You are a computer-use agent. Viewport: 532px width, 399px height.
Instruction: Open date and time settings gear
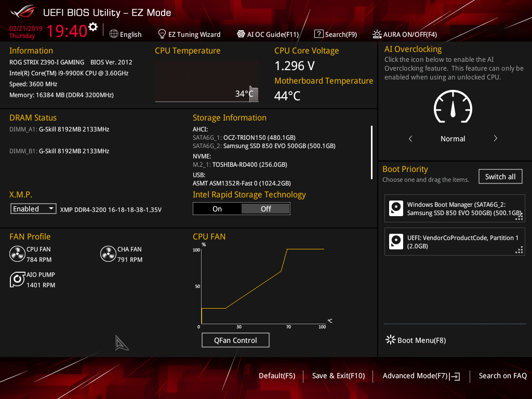tap(92, 27)
